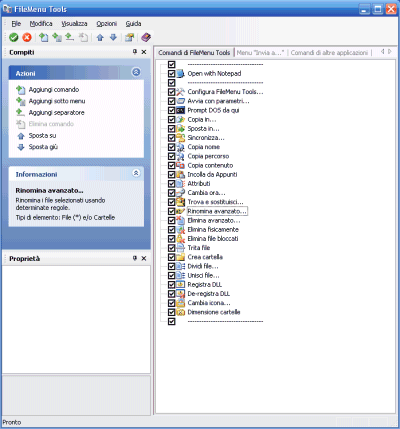
Task: Select the Unisci file list row
Action: pyautogui.click(x=203, y=275)
